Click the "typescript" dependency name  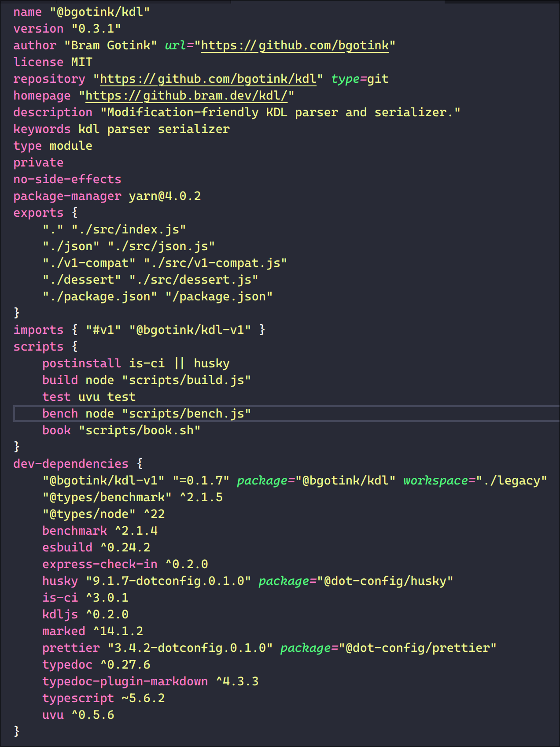(x=78, y=698)
